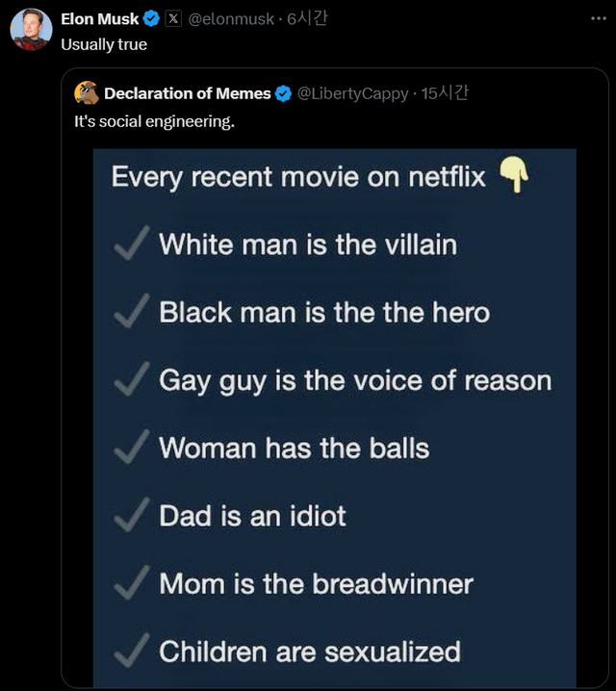
Task: Click the "It's social engineering." quoted text
Action: 154,121
